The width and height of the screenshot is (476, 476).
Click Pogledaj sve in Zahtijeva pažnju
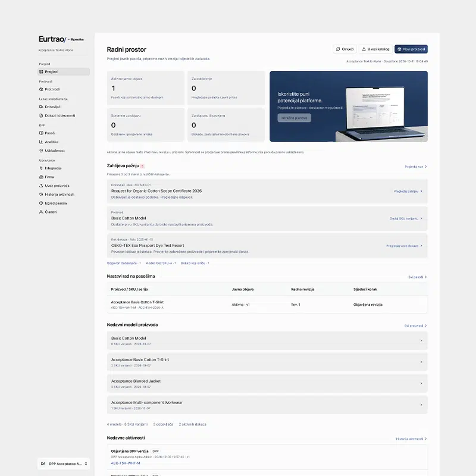click(x=415, y=167)
